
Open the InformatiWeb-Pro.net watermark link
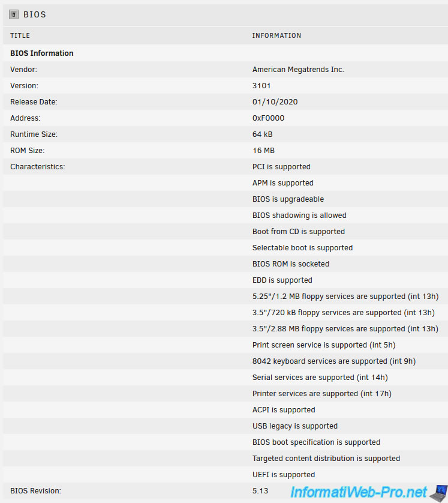359,493
